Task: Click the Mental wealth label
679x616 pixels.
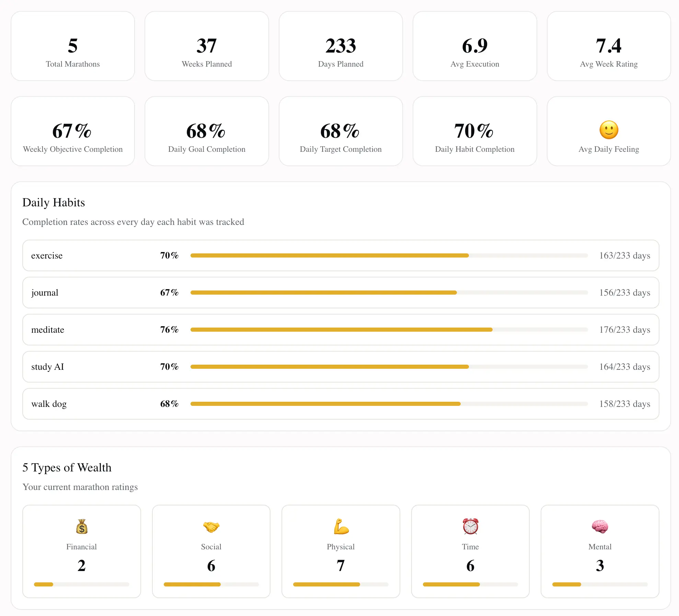Action: tap(600, 547)
